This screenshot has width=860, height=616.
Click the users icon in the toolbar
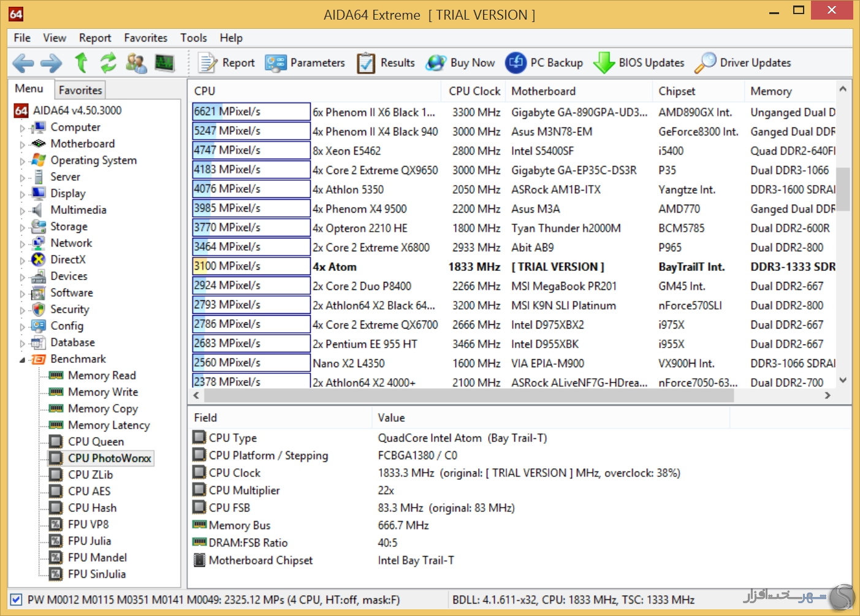tap(136, 63)
